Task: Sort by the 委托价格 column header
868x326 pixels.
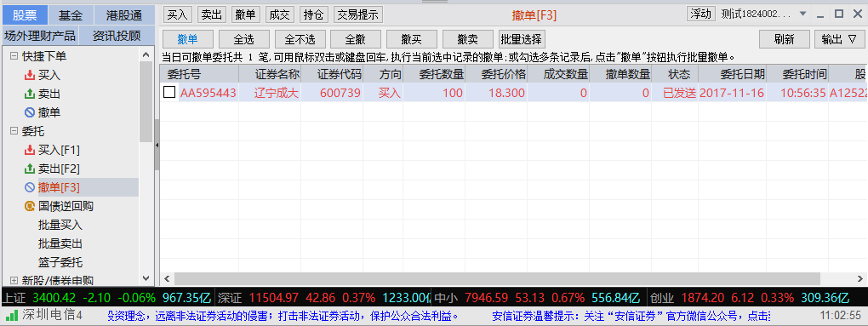Action: pos(496,74)
